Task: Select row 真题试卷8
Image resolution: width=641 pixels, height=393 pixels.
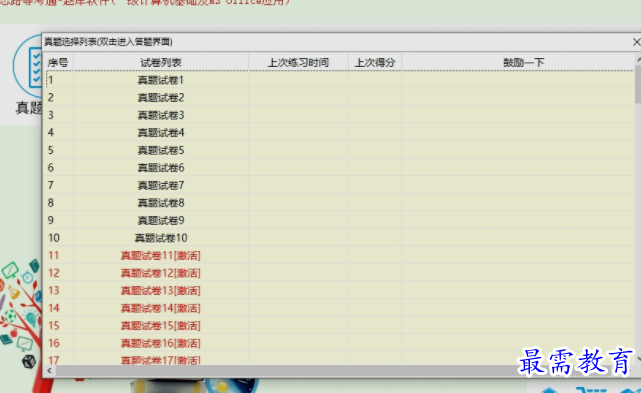Action: (x=339, y=203)
